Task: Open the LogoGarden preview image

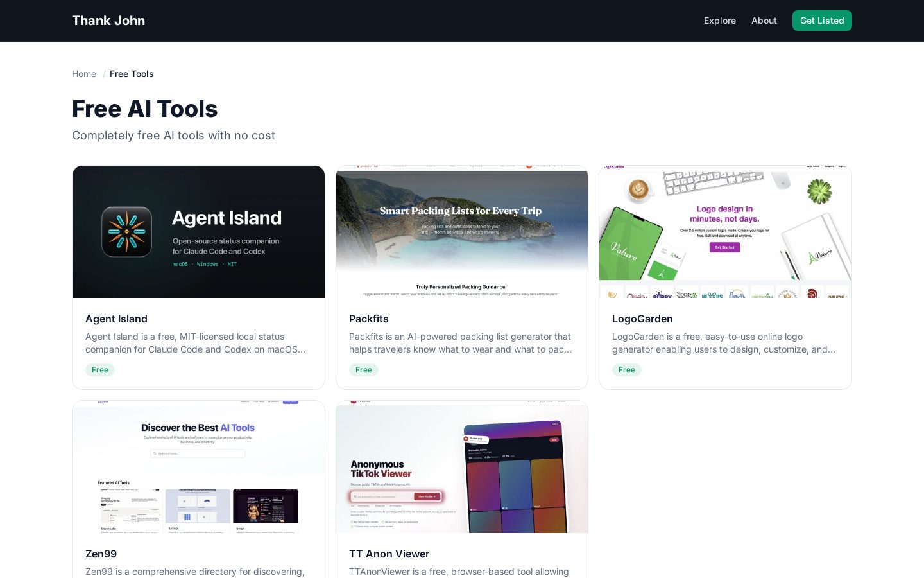Action: tap(725, 232)
